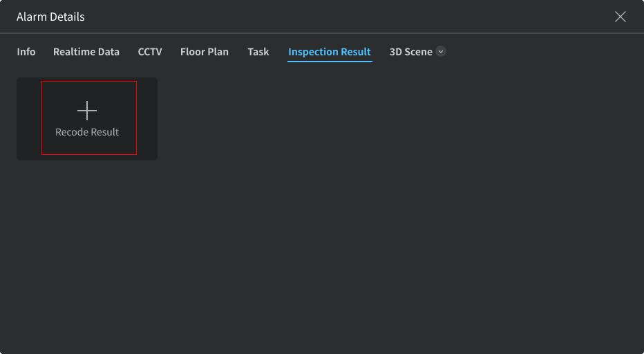
Task: Click the divider line under the dialog header
Action: pos(322,33)
